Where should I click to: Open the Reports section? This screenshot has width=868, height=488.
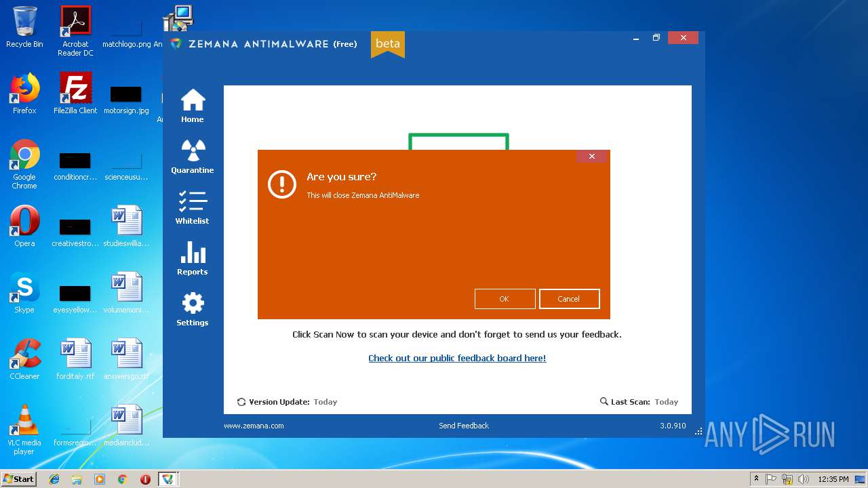coord(193,258)
